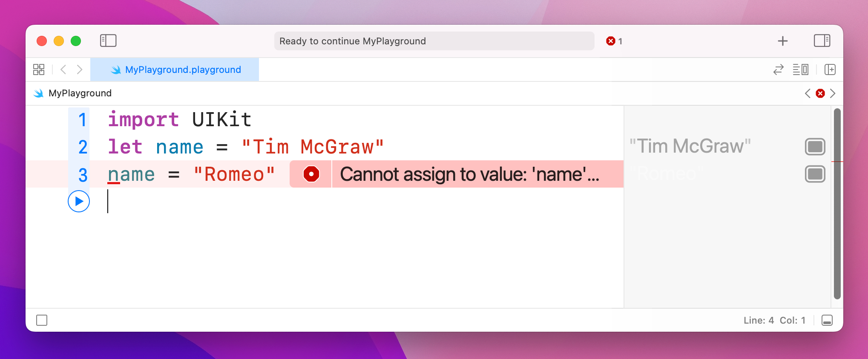This screenshot has height=359, width=868.
Task: Click the error stop icon on line 3
Action: [x=311, y=174]
